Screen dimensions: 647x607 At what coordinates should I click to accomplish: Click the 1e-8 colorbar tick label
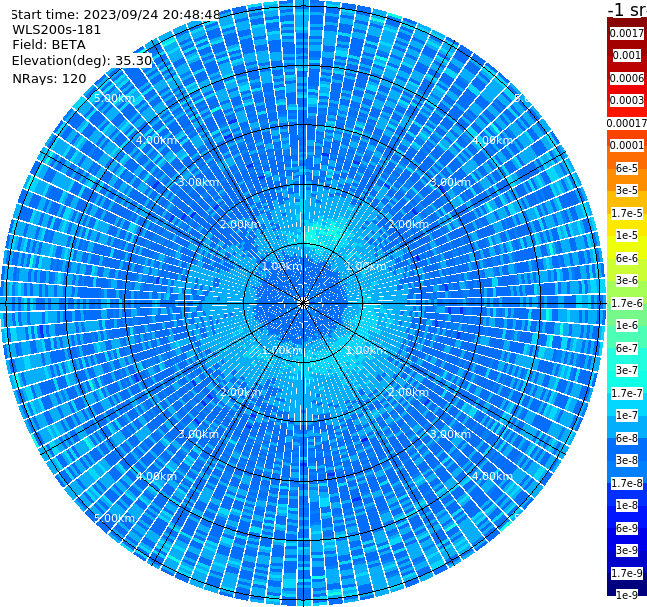pos(627,505)
